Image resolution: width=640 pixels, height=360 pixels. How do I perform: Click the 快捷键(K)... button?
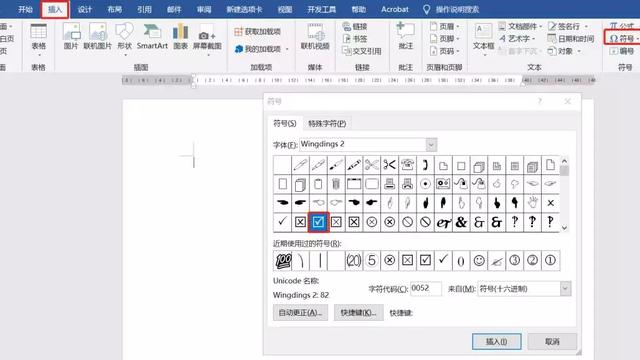point(358,313)
